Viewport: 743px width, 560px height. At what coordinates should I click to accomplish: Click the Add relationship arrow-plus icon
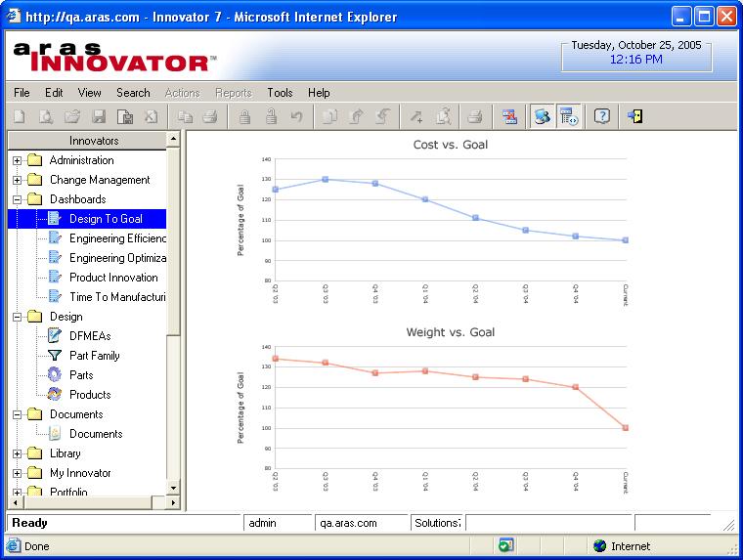coord(416,116)
